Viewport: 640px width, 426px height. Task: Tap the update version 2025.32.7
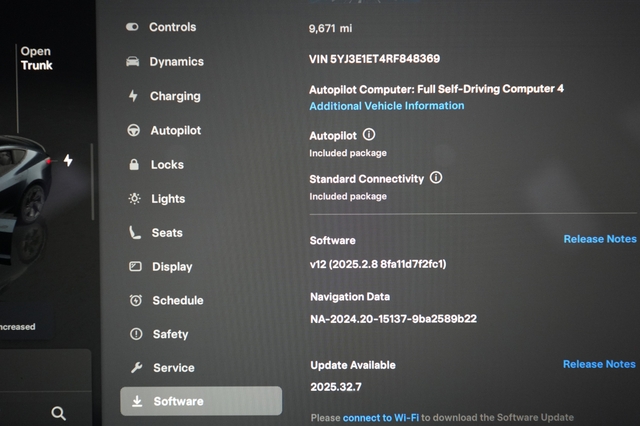click(x=336, y=387)
